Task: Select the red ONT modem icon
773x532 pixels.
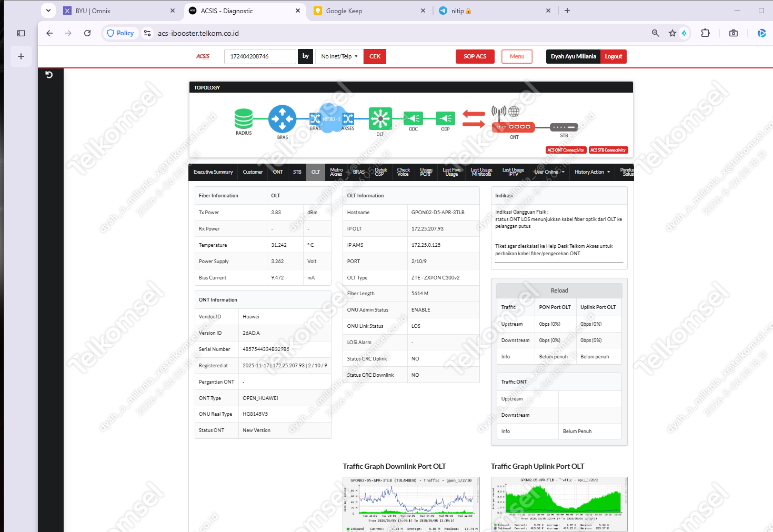Action: point(513,127)
